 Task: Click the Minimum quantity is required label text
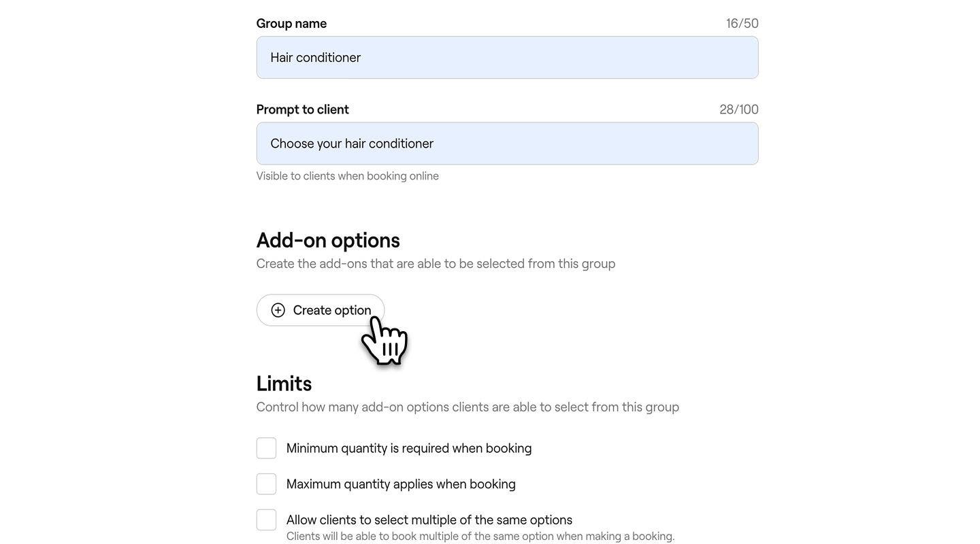click(409, 448)
